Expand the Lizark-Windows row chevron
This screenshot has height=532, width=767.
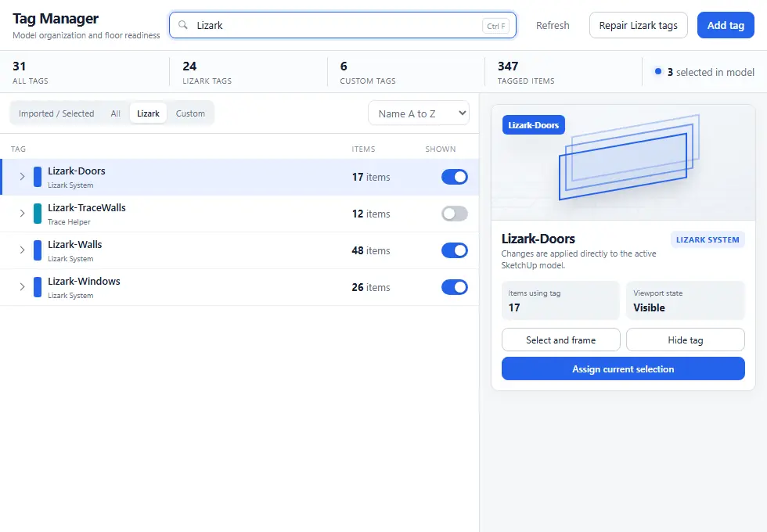[x=22, y=286]
